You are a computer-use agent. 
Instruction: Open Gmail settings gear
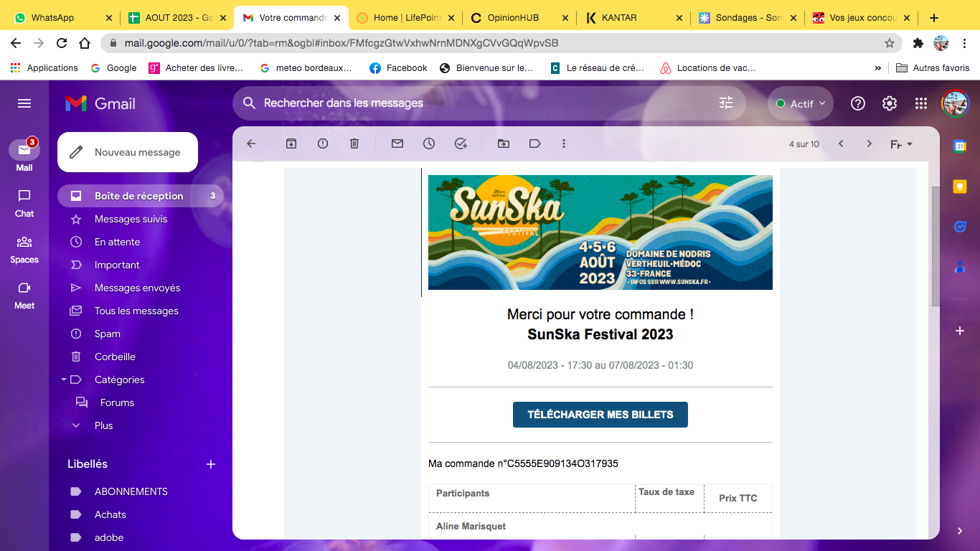click(x=890, y=103)
